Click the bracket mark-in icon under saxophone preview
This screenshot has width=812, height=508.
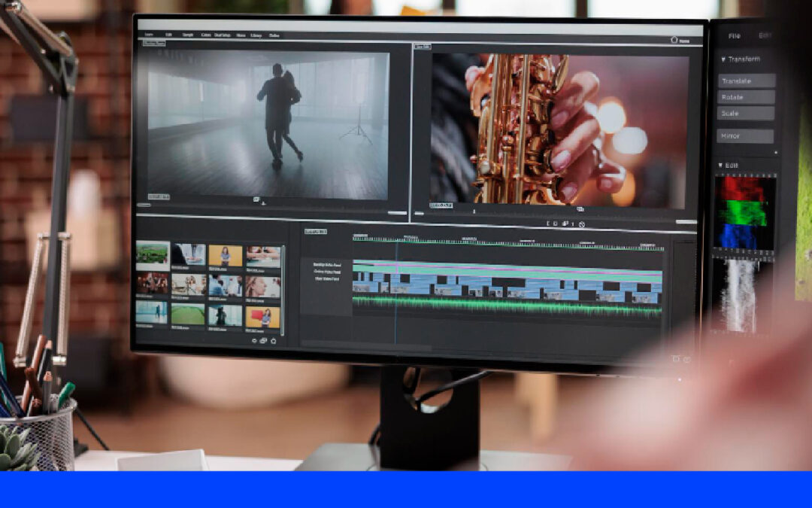(x=548, y=224)
